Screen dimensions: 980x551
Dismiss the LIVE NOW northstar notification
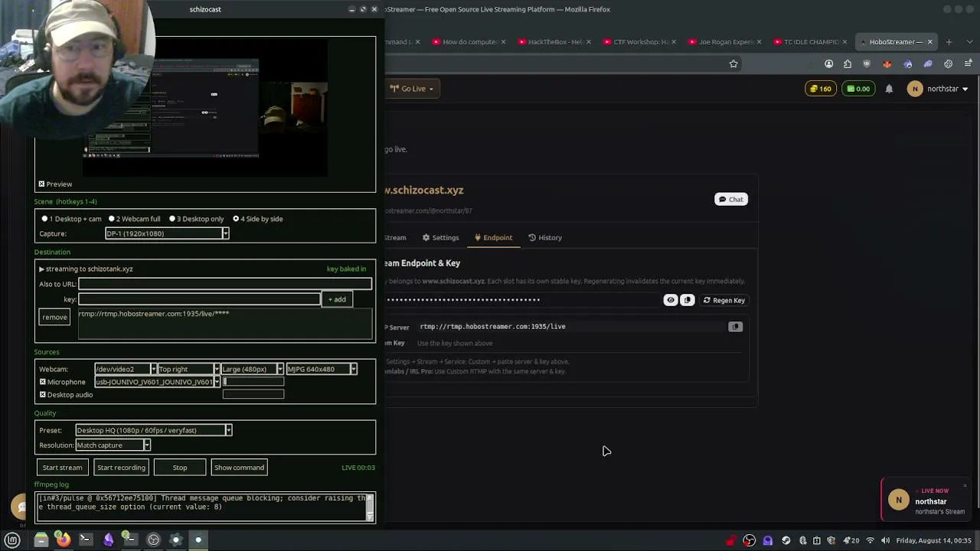(965, 486)
